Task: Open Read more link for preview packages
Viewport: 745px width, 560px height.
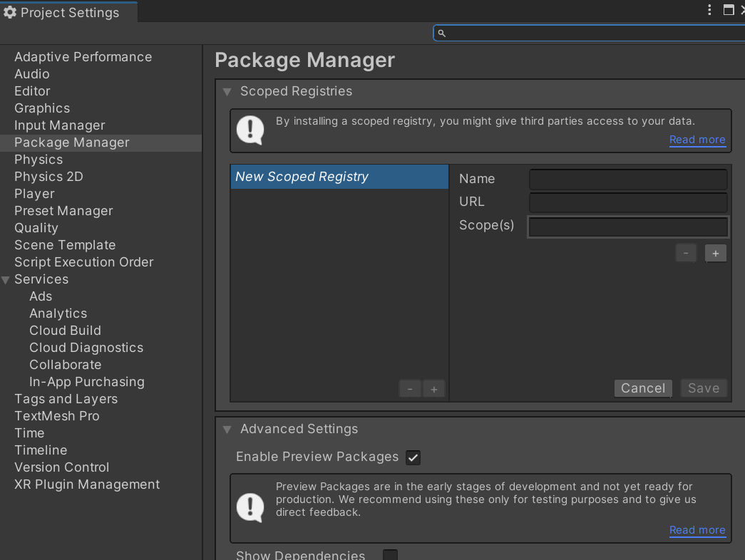Action: 697,530
